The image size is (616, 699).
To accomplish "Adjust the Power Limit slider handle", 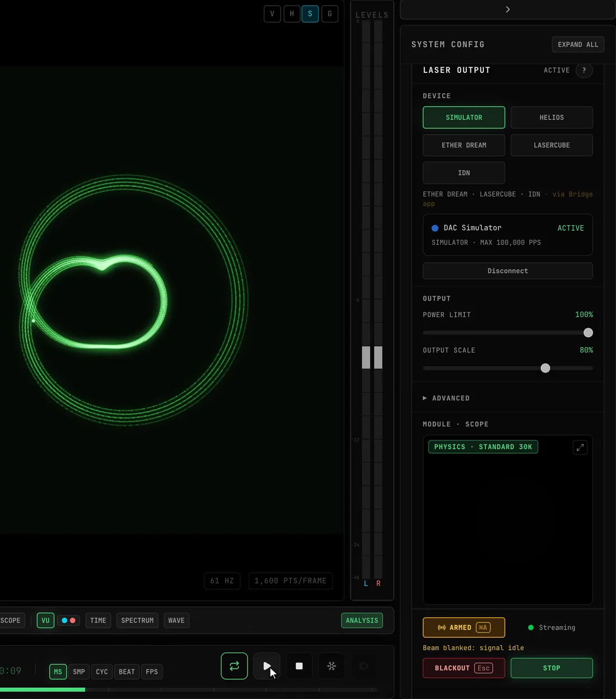I will point(588,333).
